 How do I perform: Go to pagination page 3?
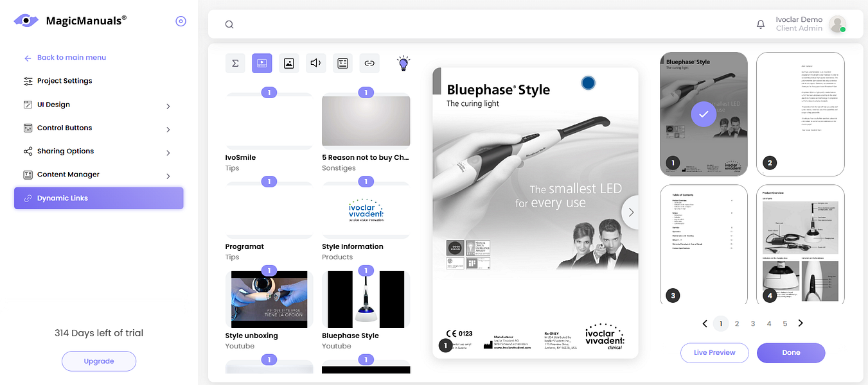[753, 323]
